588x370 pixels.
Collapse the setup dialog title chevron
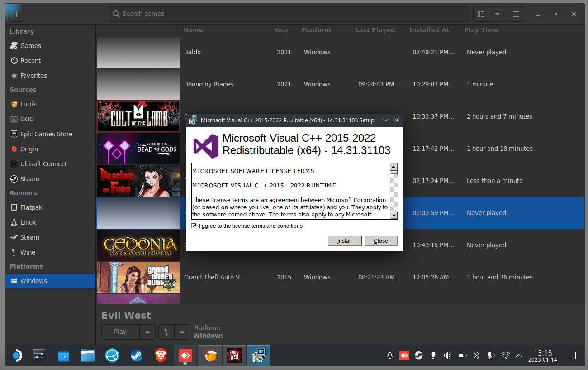[386, 120]
